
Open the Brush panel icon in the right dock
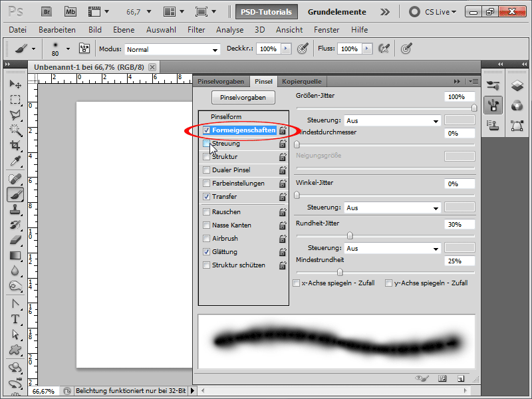[493, 105]
